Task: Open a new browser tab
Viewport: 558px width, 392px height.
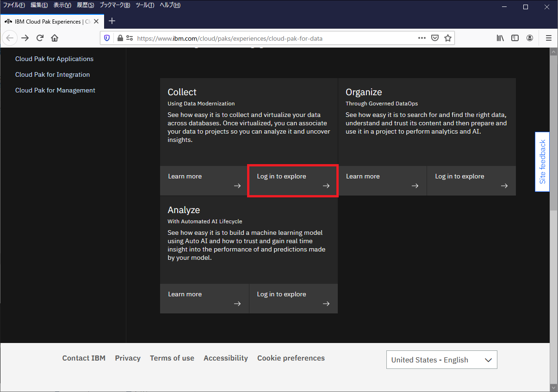Action: click(112, 21)
